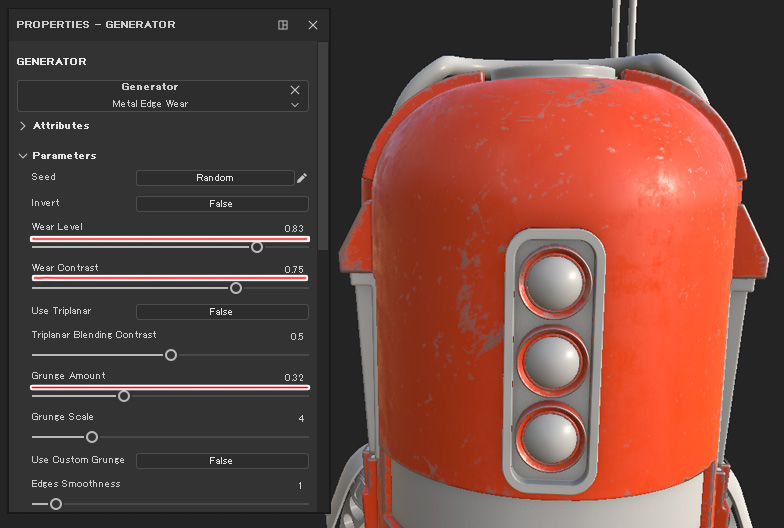Click the Wear Level value 0.83
This screenshot has width=784, height=528.
[293, 229]
